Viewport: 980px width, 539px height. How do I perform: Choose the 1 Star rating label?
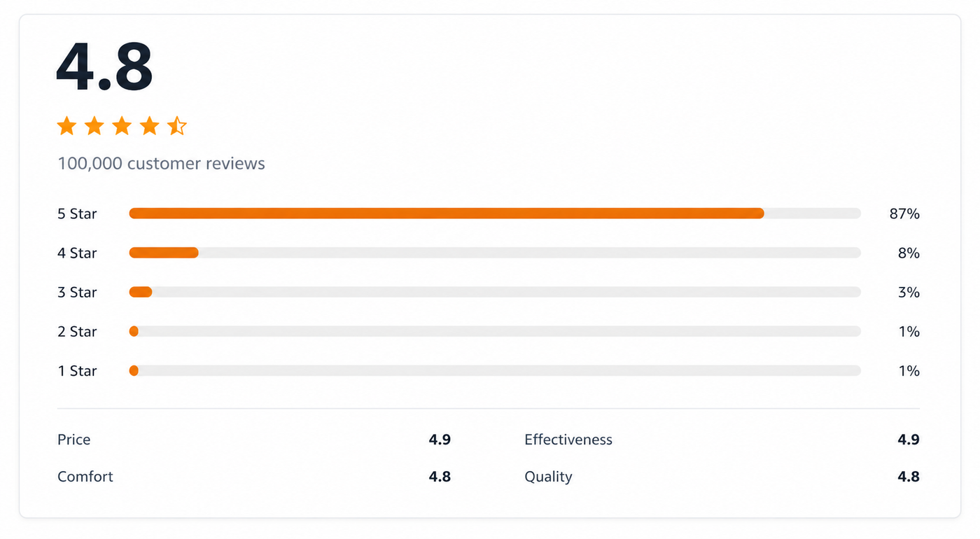click(77, 370)
